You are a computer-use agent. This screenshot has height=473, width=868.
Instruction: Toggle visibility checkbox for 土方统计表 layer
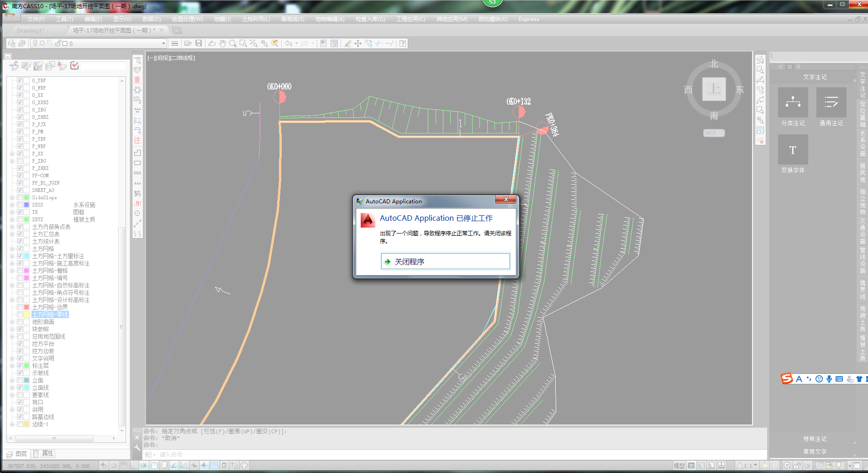20,241
